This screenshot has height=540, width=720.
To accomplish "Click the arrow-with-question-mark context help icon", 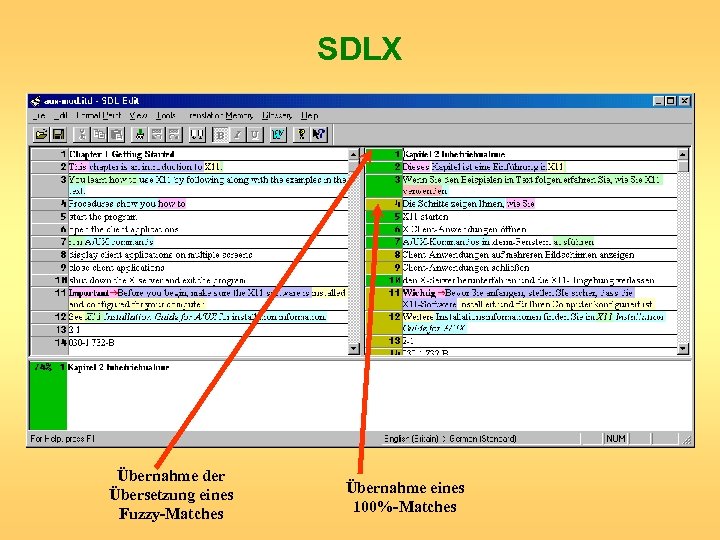I will [319, 134].
